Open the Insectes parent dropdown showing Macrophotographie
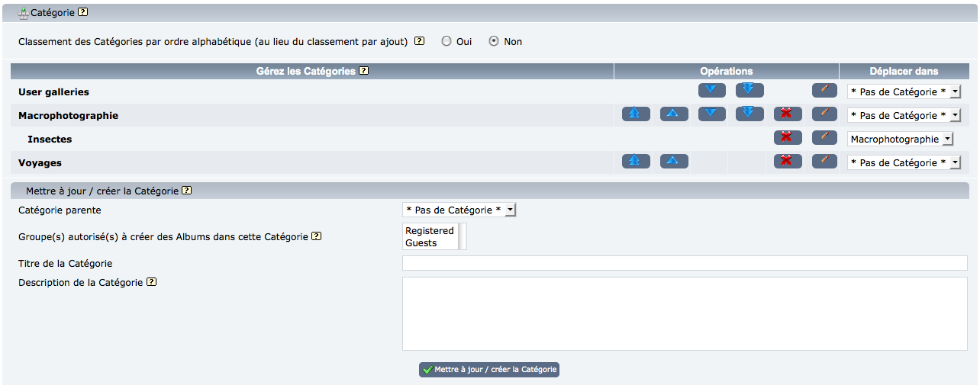 [x=901, y=140]
